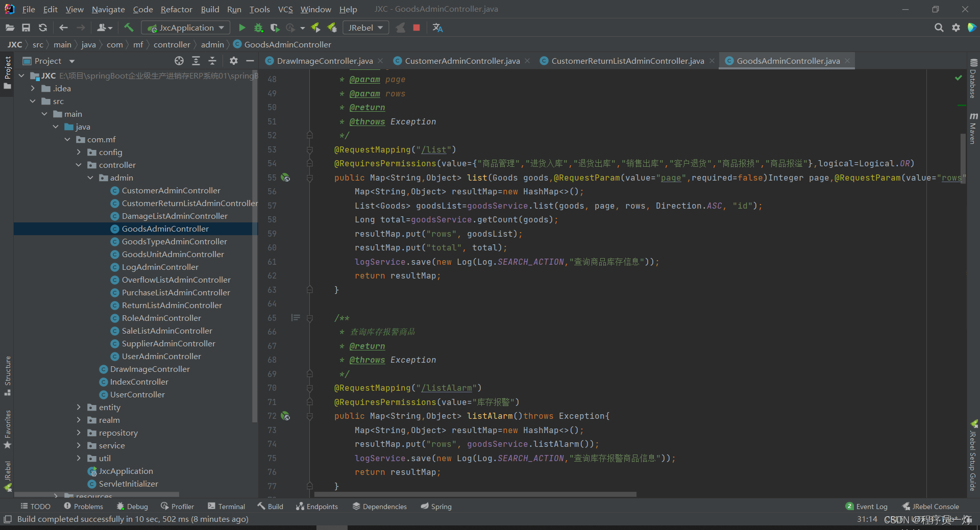Image resolution: width=980 pixels, height=530 pixels.
Task: Open the Problems tool window
Action: (x=84, y=507)
